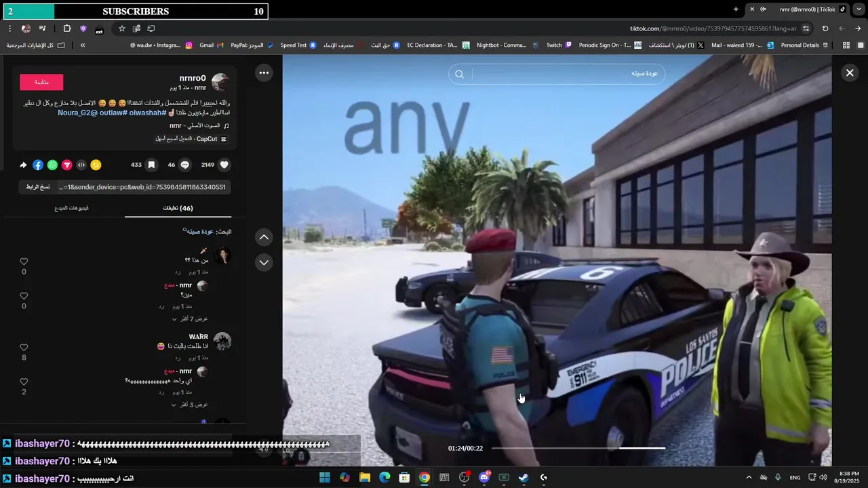Click the yellow repost icon
Image resolution: width=868 pixels, height=488 pixels.
click(x=96, y=165)
